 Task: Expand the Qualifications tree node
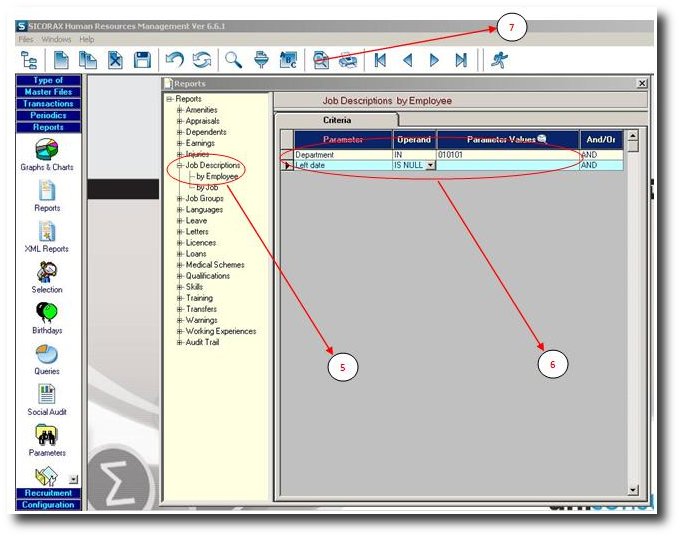pos(180,276)
